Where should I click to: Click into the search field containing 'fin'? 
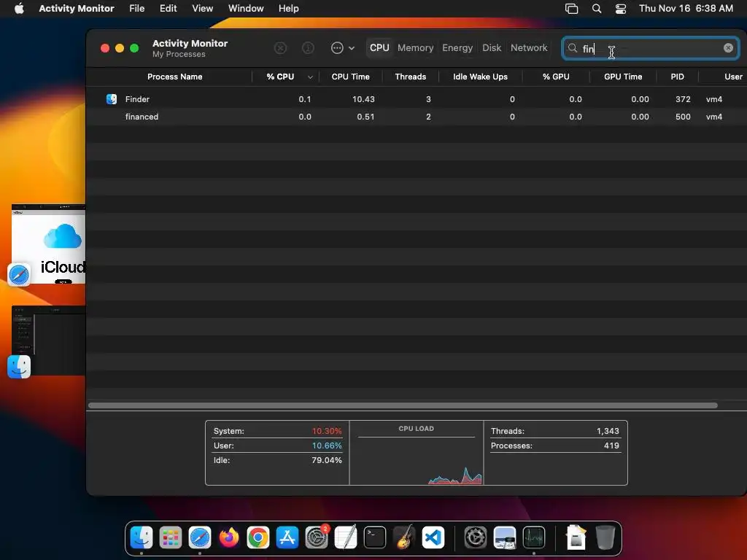pyautogui.click(x=650, y=49)
